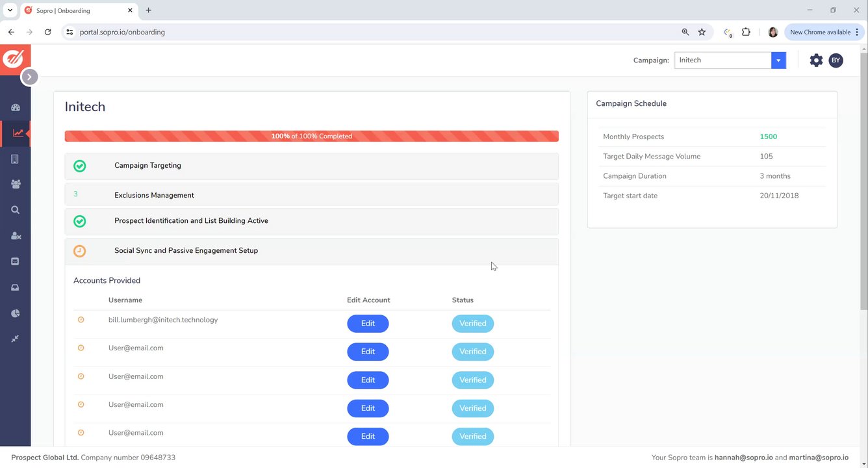Screen dimensions: 868x468
Task: Click Verified status for bill.lumbergh@initech.technology
Action: pos(473,324)
